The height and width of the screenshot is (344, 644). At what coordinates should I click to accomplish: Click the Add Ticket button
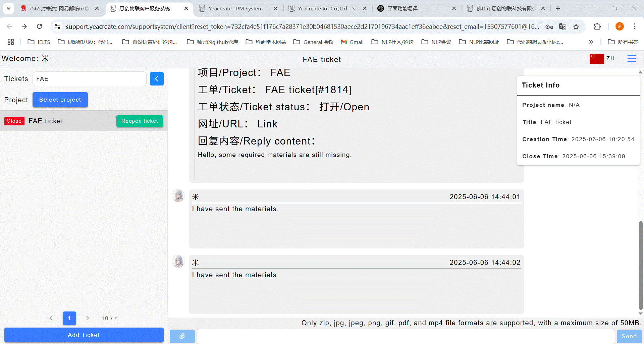[84, 335]
